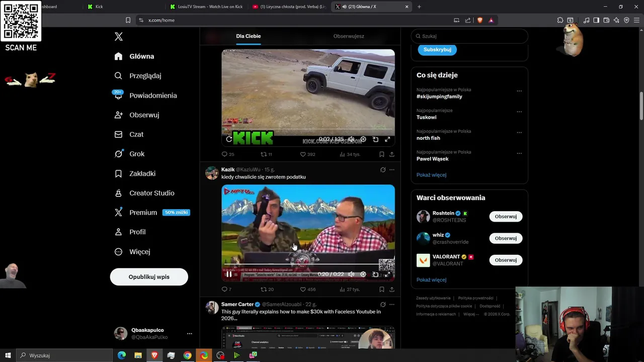The height and width of the screenshot is (362, 644).
Task: Seek in Kazik's video progress bar
Action: (308, 264)
